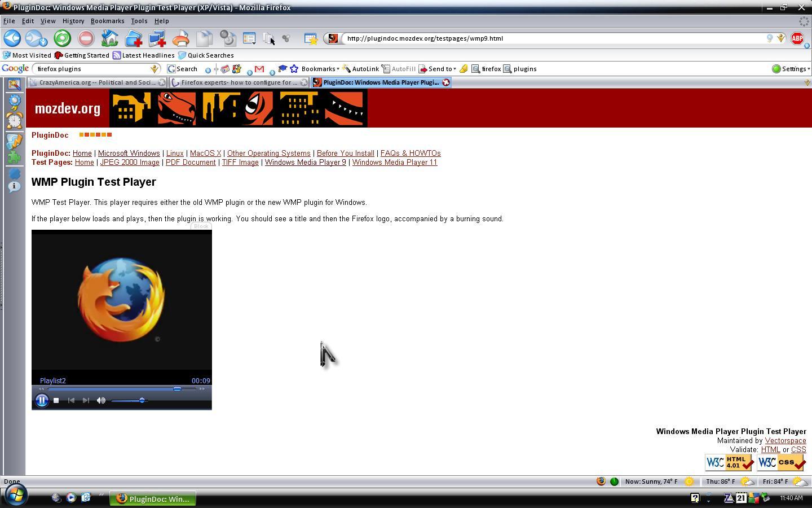The width and height of the screenshot is (812, 508).
Task: Click the Gmail icon in Google toolbar
Action: pos(259,69)
